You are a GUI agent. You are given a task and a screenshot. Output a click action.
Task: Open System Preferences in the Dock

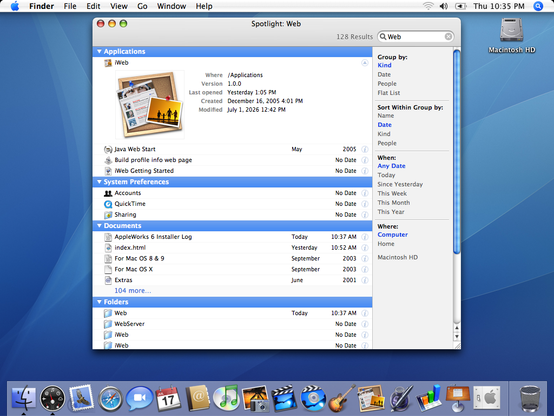pos(487,398)
